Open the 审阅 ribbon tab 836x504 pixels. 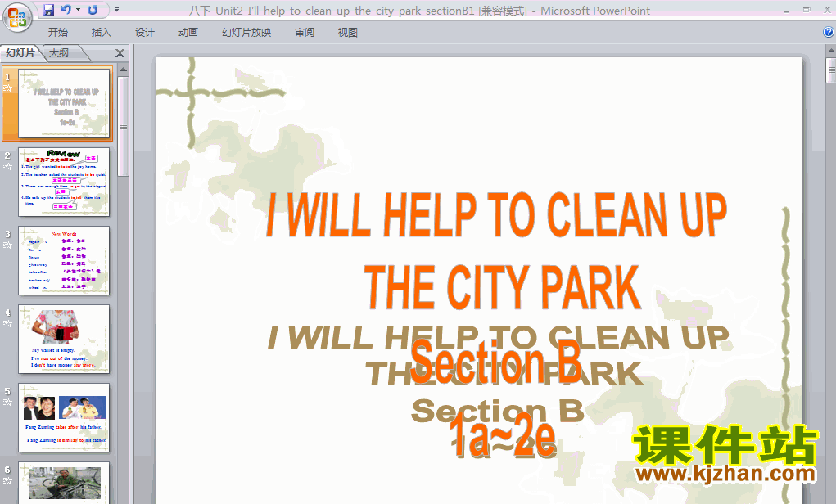[x=305, y=33]
